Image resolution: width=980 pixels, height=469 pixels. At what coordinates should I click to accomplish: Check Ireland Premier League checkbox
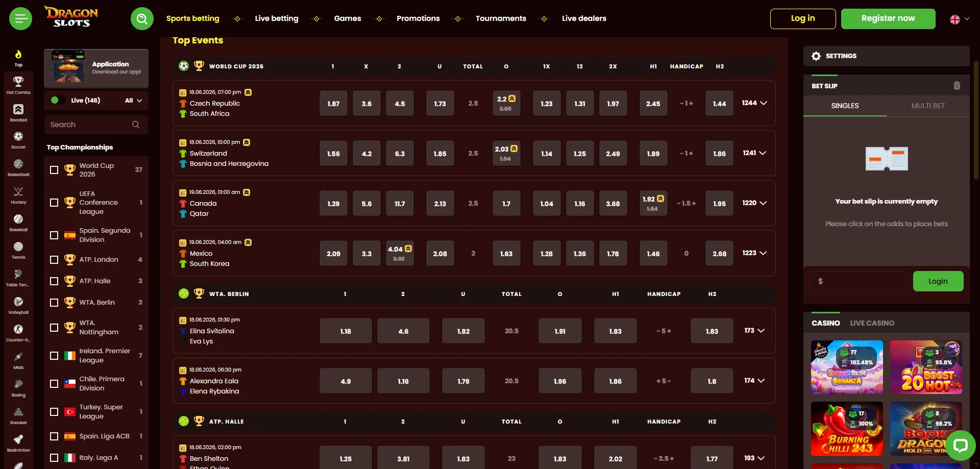pos(54,356)
